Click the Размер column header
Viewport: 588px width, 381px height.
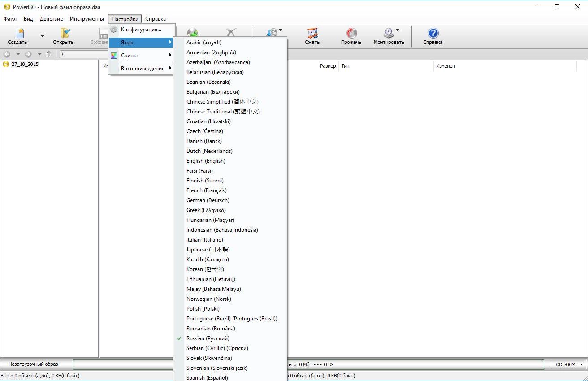coord(328,66)
